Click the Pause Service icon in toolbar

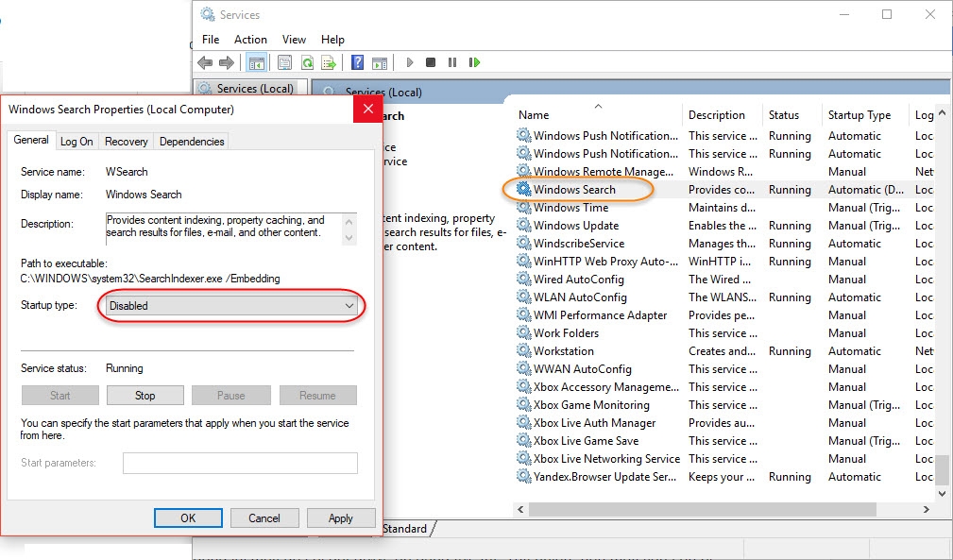tap(452, 62)
